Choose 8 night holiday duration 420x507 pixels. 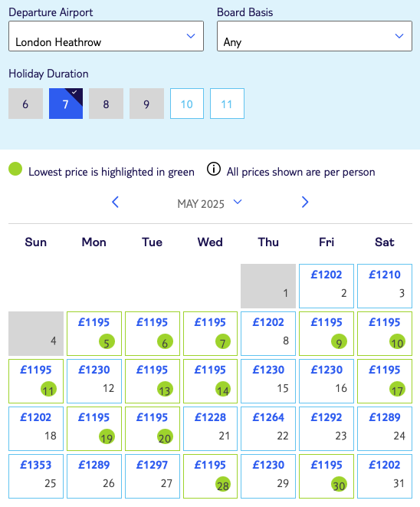tap(106, 104)
